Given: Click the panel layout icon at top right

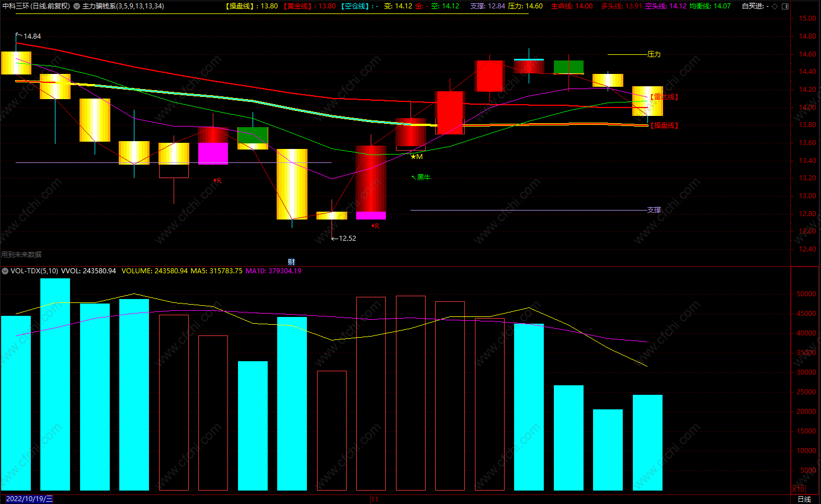Looking at the screenshot, I should pos(785,6).
